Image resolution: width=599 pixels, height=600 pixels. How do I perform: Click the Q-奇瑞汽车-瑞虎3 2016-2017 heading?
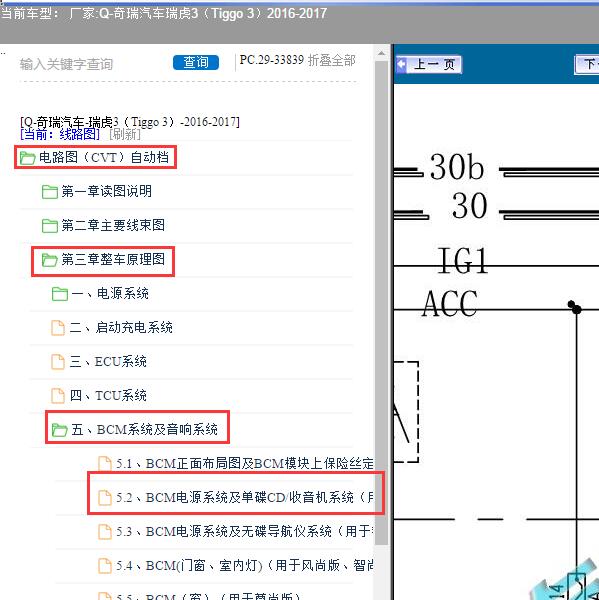130,122
